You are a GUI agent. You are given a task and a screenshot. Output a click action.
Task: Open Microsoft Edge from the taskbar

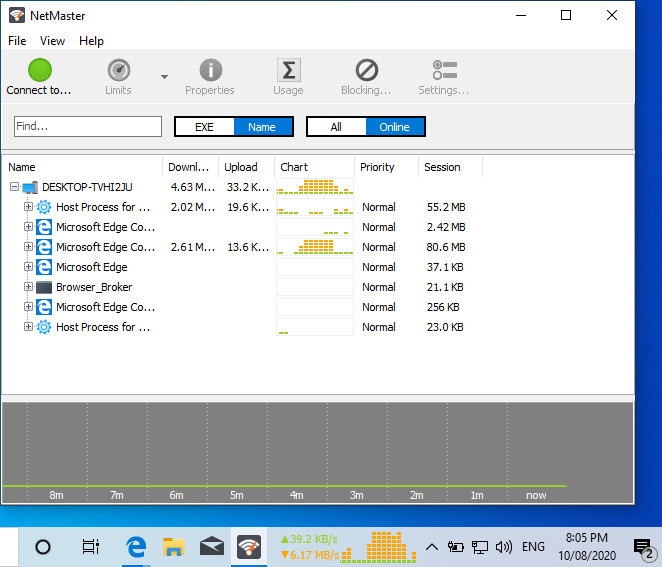pos(136,547)
